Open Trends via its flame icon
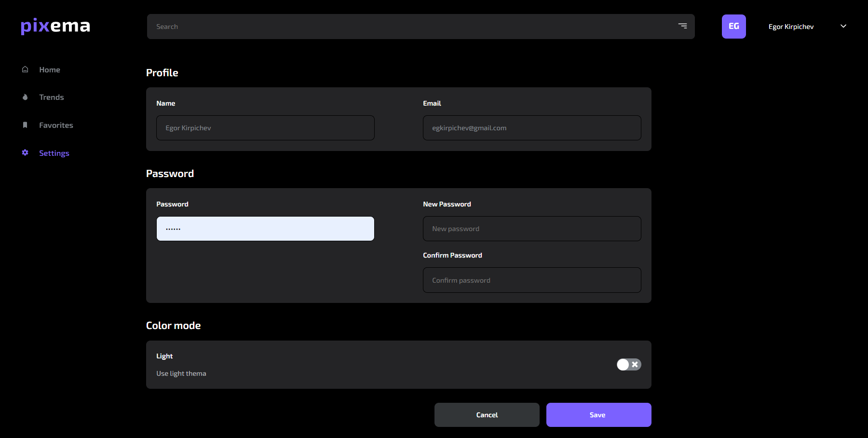Viewport: 868px width, 438px height. click(x=25, y=97)
